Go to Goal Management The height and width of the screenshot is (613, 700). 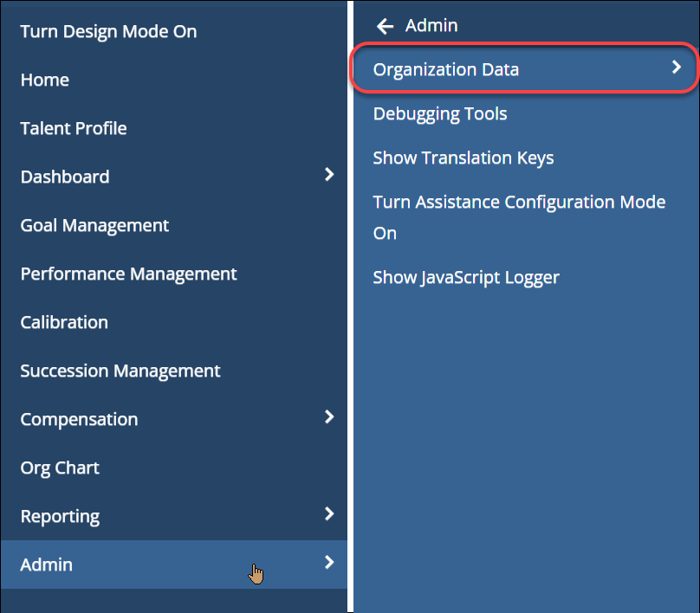(94, 226)
